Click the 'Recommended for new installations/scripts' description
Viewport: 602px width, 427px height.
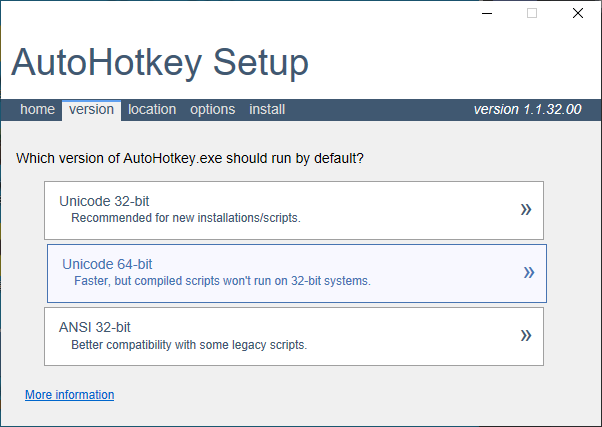186,218
